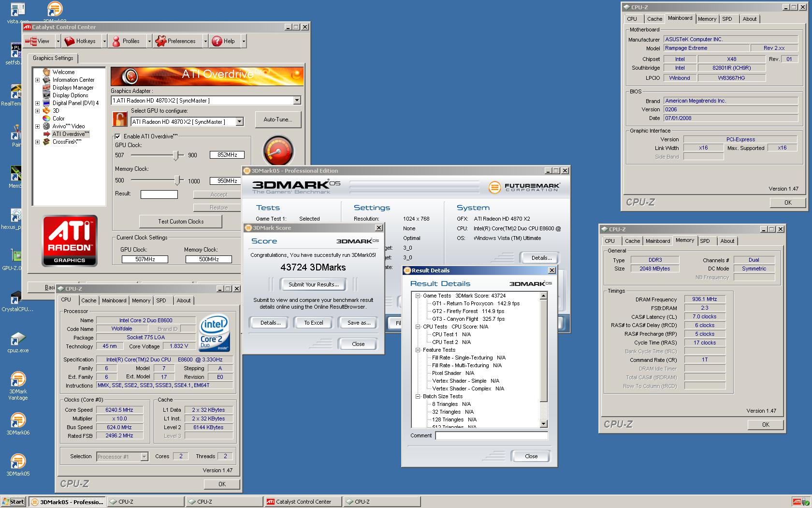Switch to Cache tab in bottom CPU-Z
This screenshot has height=508, width=812.
pos(88,300)
